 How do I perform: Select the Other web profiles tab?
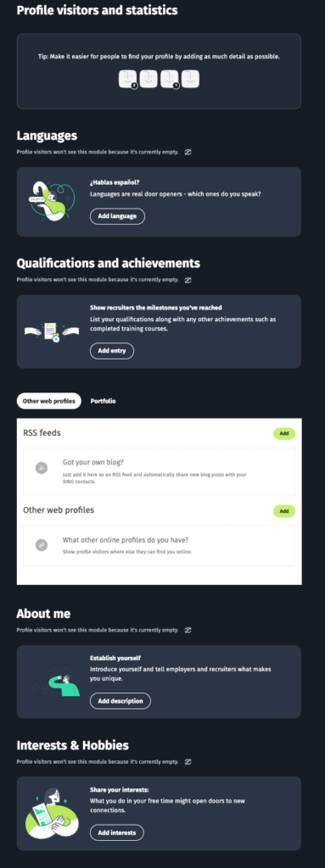coord(49,401)
